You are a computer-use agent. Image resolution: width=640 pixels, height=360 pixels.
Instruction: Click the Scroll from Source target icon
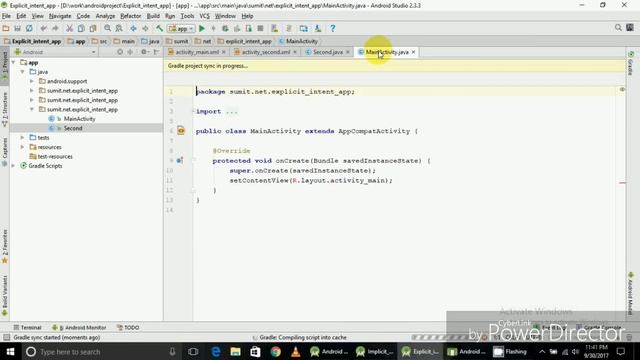coord(120,52)
